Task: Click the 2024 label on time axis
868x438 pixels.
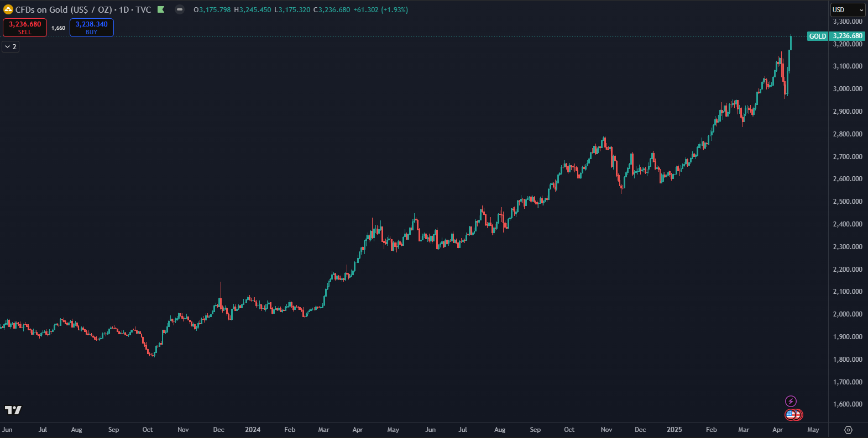Action: 253,430
